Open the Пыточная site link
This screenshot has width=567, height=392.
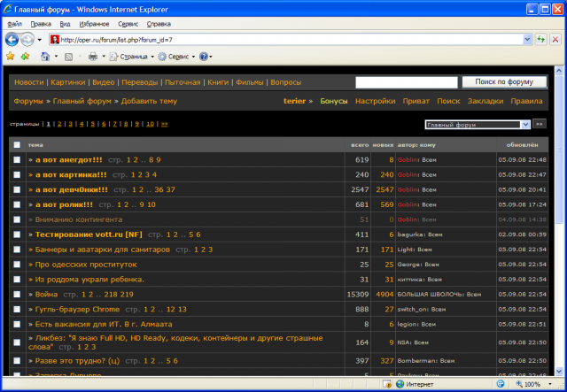tap(183, 82)
